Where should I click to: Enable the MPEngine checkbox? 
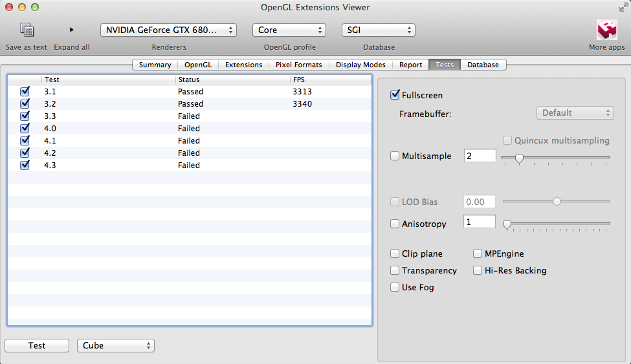pos(478,254)
